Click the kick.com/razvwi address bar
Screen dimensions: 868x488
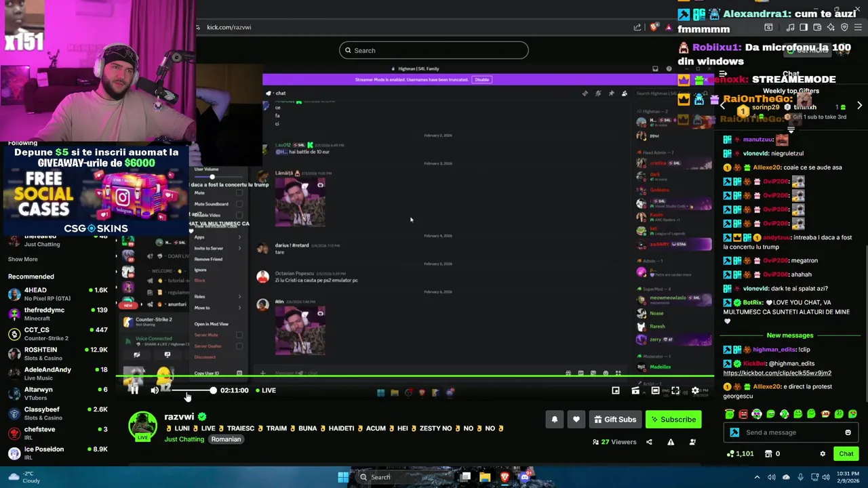click(229, 27)
